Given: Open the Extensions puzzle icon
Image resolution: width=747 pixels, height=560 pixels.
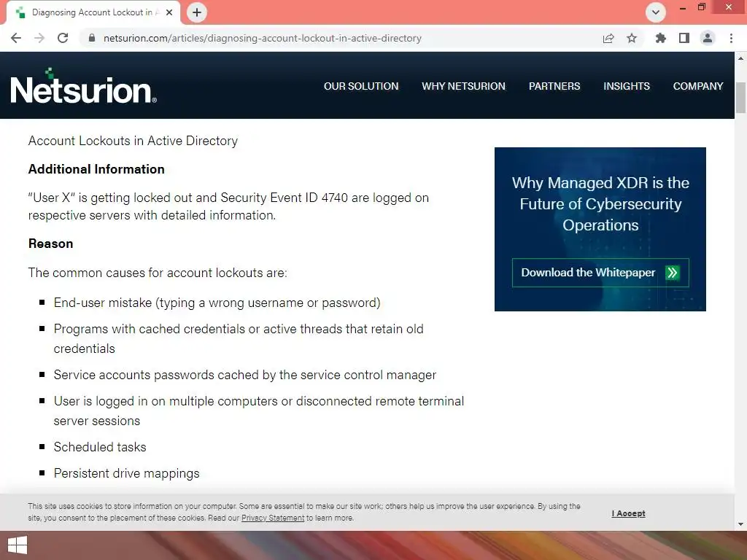Looking at the screenshot, I should (x=660, y=38).
